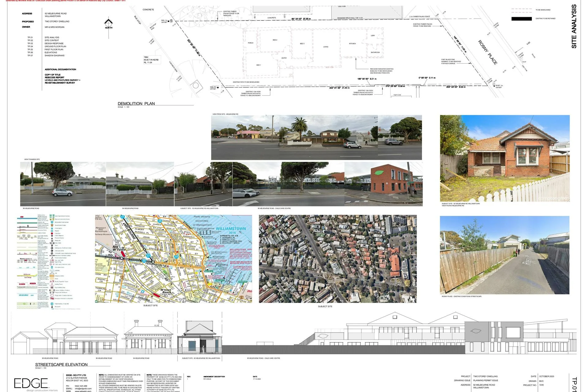Click the 'www.edgedci.com' website address
The image size is (588, 392).
pos(83,391)
